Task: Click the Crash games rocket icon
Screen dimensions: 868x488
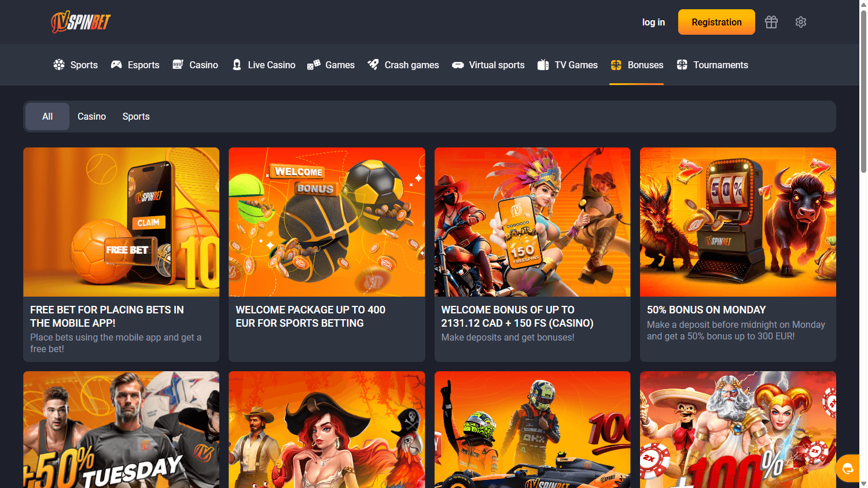Action: [x=373, y=65]
